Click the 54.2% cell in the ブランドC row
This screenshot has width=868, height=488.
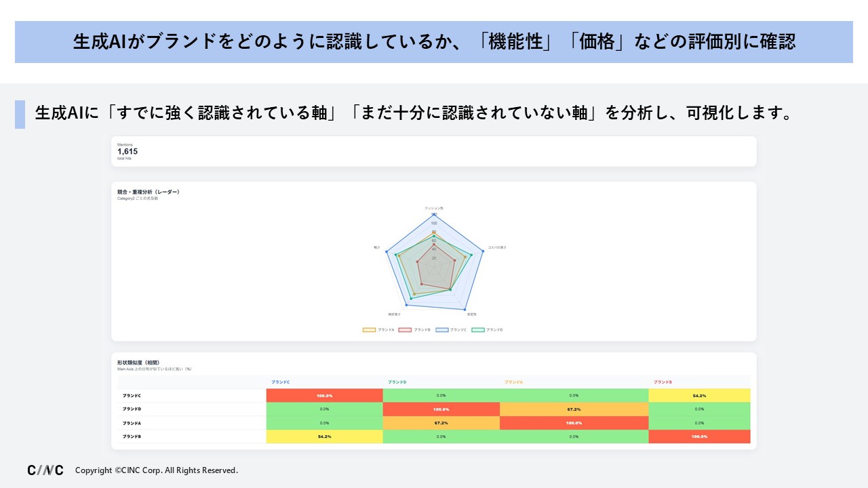699,396
